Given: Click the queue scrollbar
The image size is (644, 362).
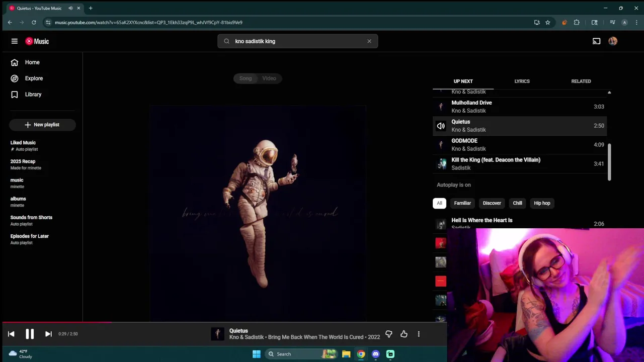Looking at the screenshot, I should (609, 162).
